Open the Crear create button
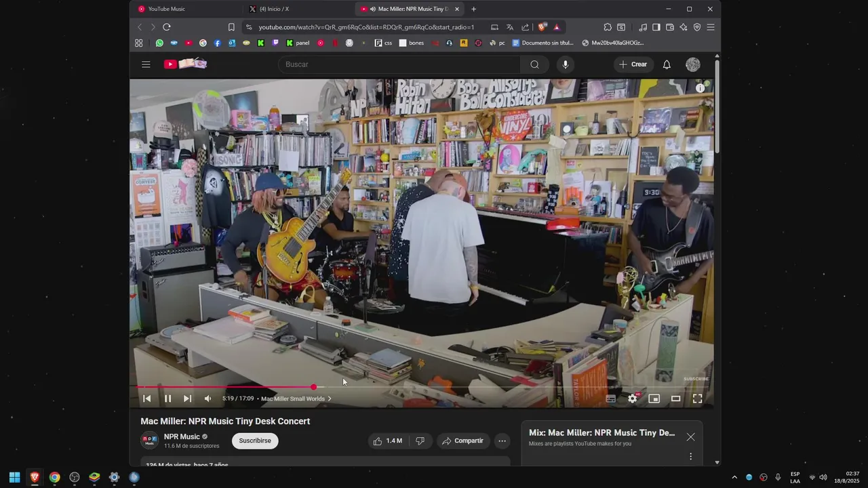 tap(633, 64)
